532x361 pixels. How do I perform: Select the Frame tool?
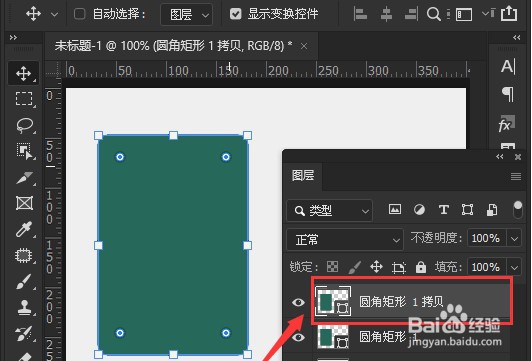coord(24,203)
